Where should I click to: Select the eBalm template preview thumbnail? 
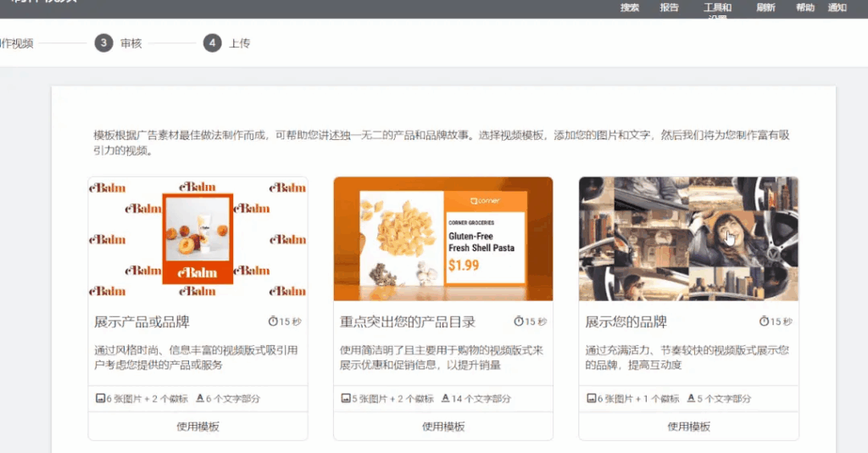(198, 238)
